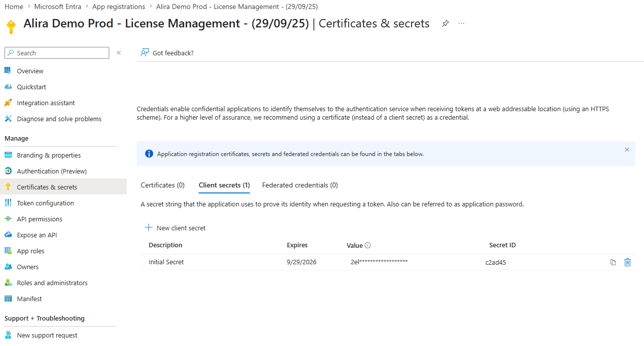Click New client secret text
Image resolution: width=644 pixels, height=346 pixels.
[181, 228]
